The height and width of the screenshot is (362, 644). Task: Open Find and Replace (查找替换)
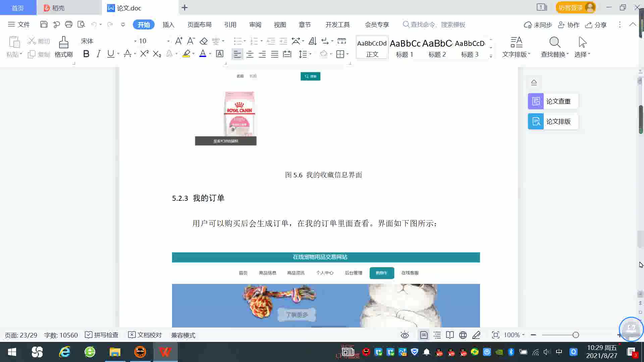coord(554,47)
